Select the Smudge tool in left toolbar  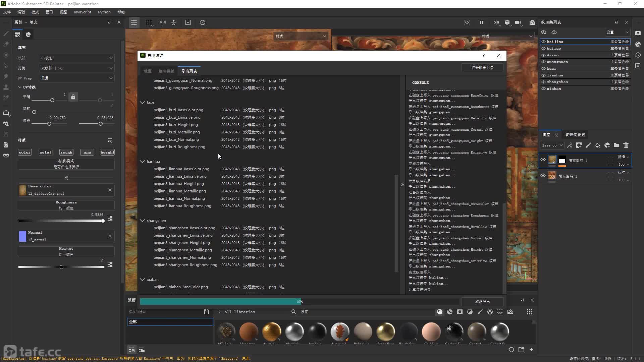tap(6, 76)
